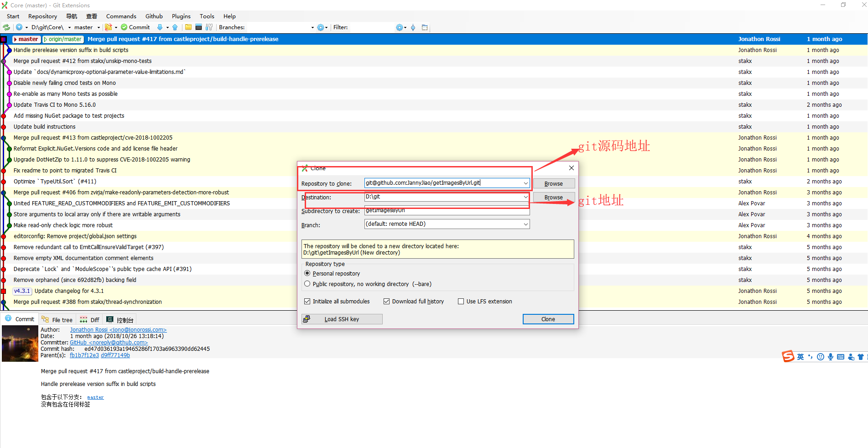The width and height of the screenshot is (868, 448).
Task: Switch to the File tree tab
Action: pyautogui.click(x=57, y=320)
